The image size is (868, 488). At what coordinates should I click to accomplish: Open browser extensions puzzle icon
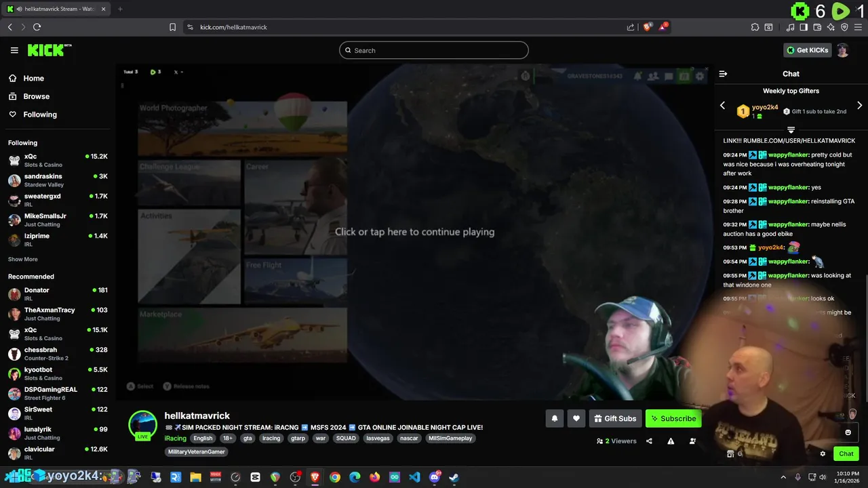tap(755, 27)
